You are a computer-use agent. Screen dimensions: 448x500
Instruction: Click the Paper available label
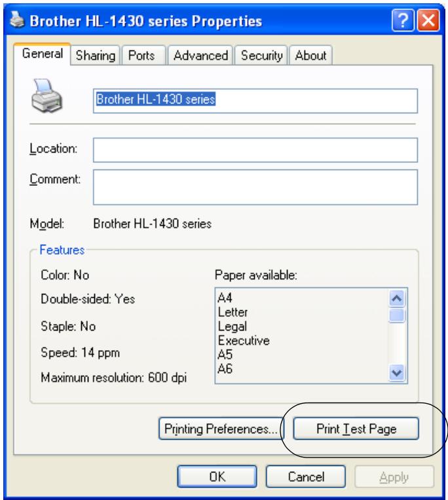tap(255, 275)
